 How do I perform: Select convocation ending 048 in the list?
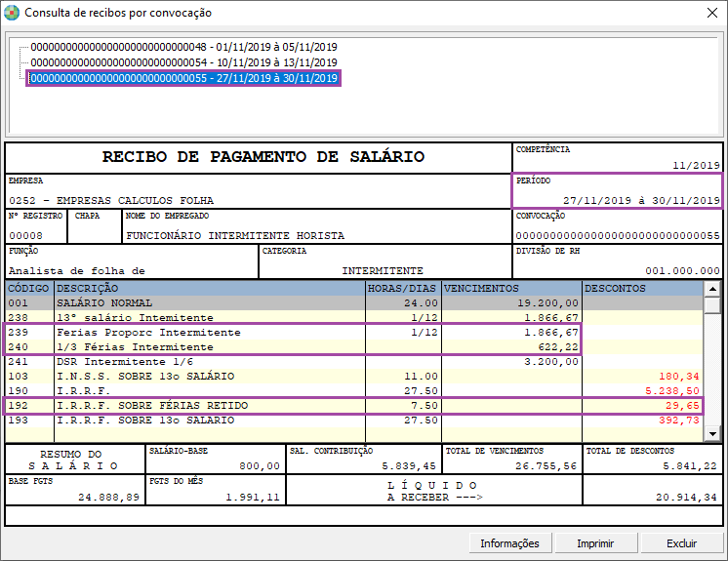tap(183, 47)
